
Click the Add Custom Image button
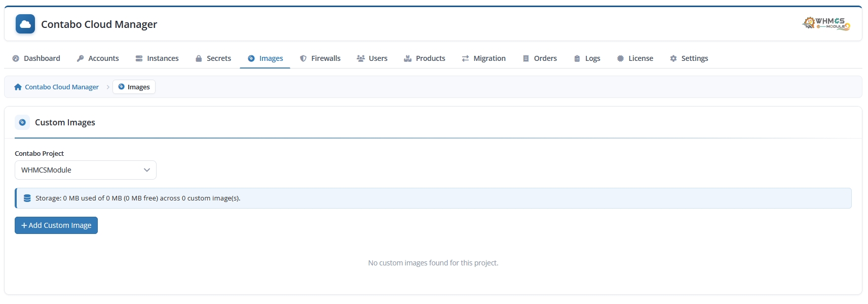click(x=56, y=225)
